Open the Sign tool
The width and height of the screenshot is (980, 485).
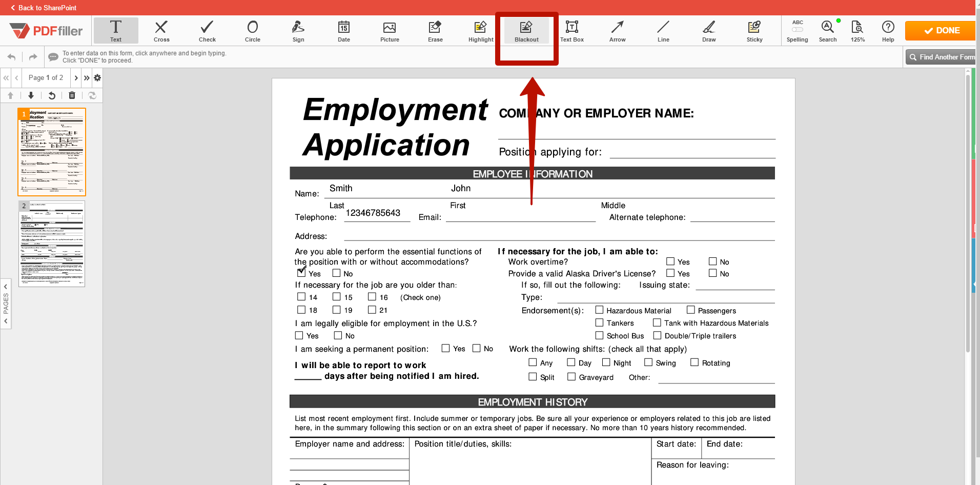click(298, 31)
